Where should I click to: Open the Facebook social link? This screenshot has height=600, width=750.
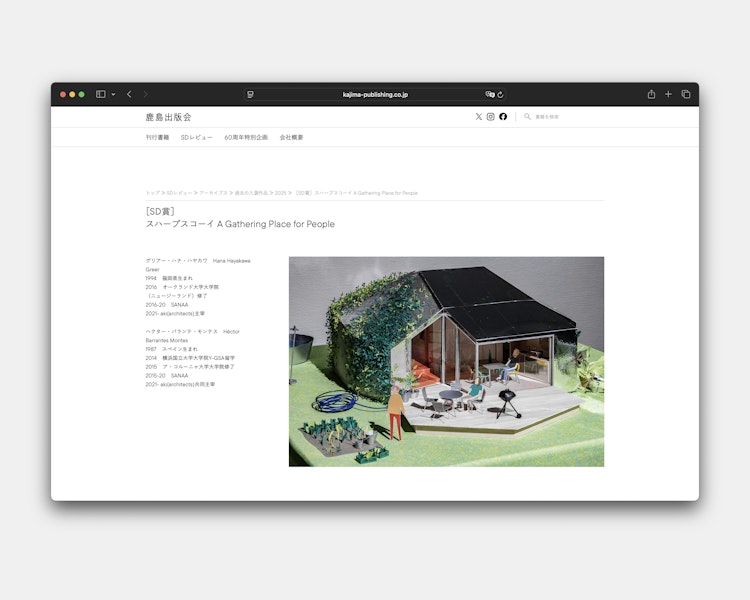(x=503, y=117)
